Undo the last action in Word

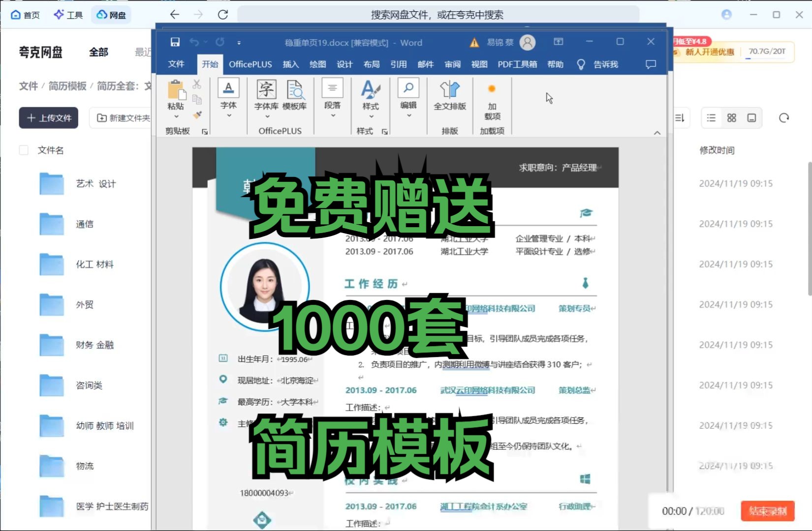(194, 42)
